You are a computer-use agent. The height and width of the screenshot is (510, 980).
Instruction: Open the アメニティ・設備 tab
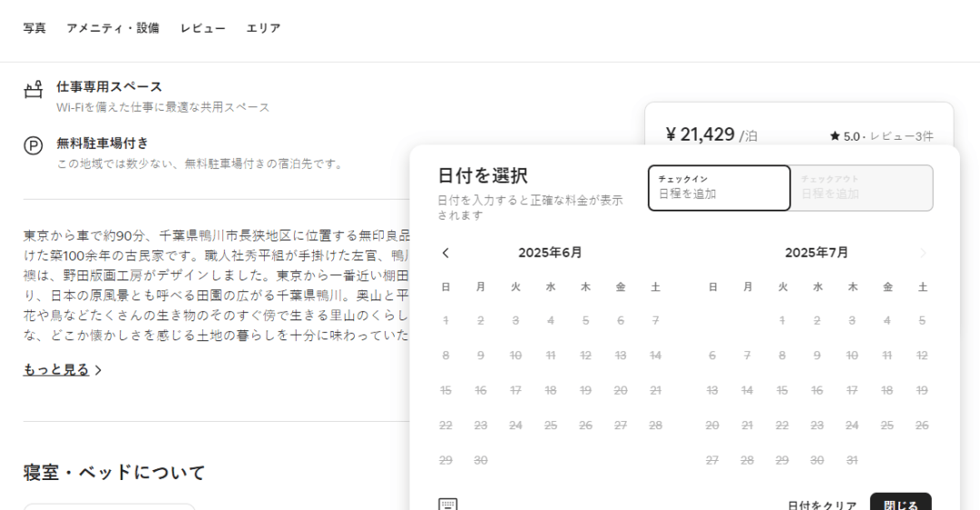click(x=113, y=28)
